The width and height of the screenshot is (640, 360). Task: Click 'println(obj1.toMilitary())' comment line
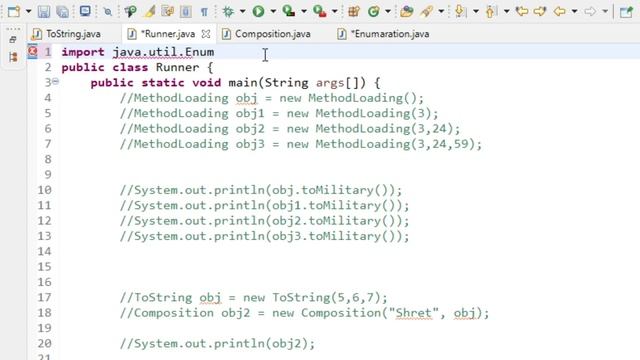264,206
